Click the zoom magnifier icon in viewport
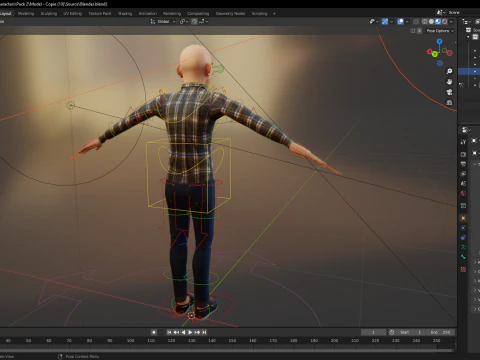The height and width of the screenshot is (360, 480). point(449,71)
